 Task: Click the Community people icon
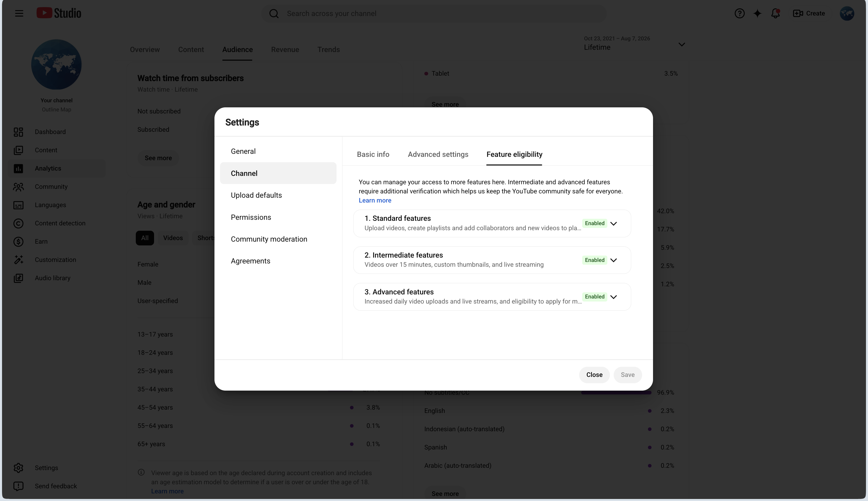tap(18, 187)
